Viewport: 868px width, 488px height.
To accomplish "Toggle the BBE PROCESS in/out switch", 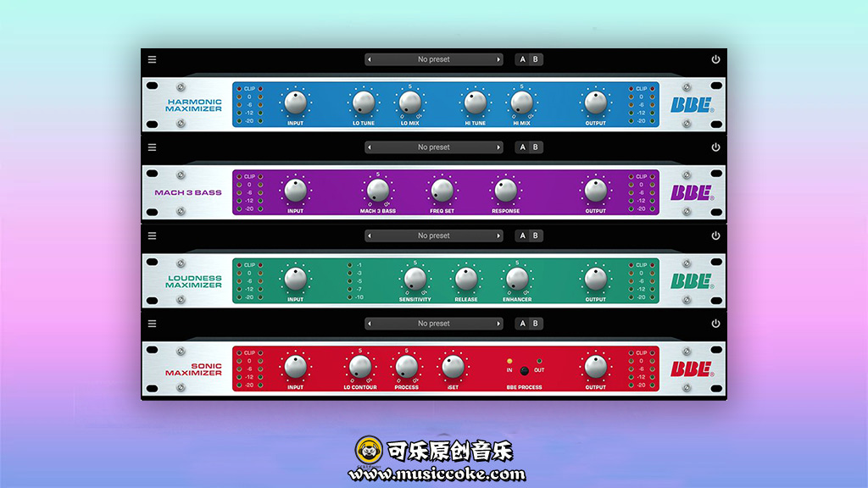I will 524,371.
